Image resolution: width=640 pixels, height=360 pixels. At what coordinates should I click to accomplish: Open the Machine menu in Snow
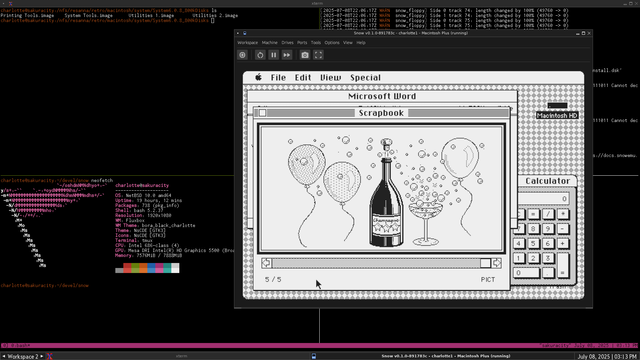pyautogui.click(x=269, y=42)
